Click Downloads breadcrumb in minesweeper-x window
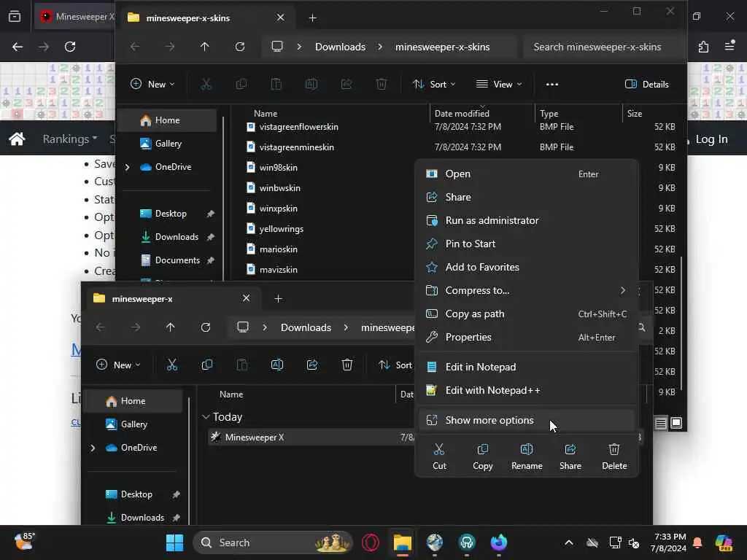The width and height of the screenshot is (747, 560). [x=306, y=327]
